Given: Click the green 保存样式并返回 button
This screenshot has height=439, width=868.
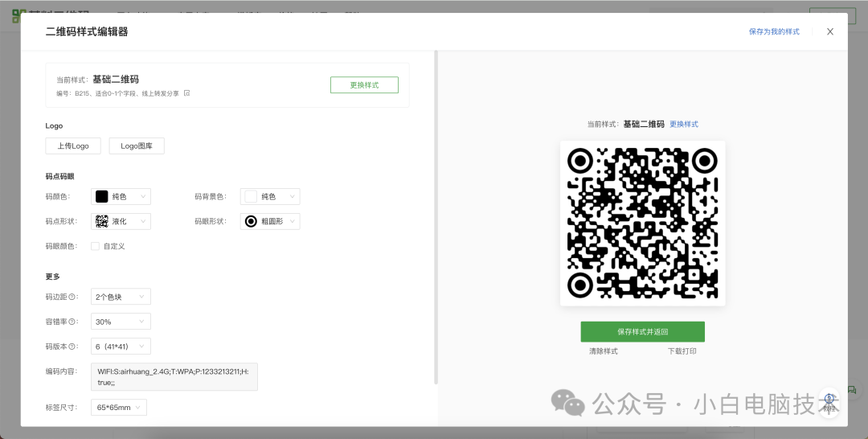Looking at the screenshot, I should (x=643, y=331).
